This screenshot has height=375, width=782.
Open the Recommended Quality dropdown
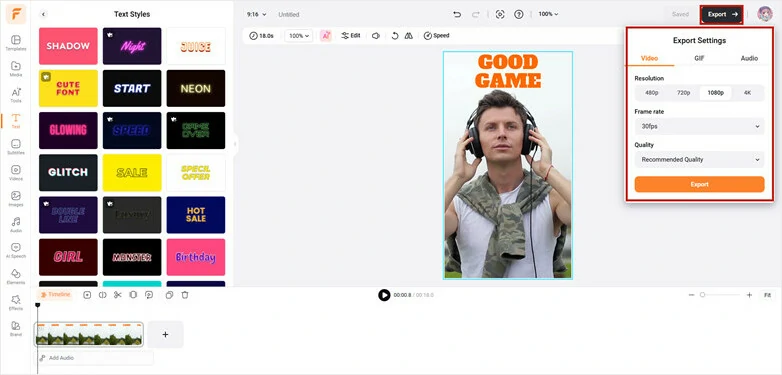click(x=699, y=160)
